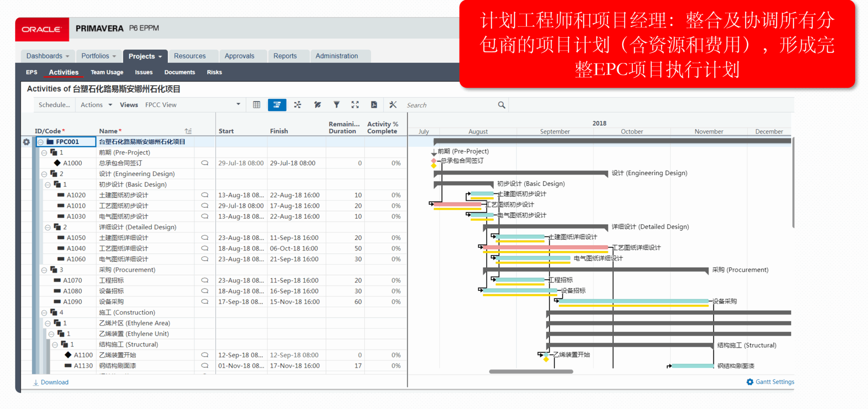Click the search magnifier icon
The width and height of the screenshot is (868, 409).
[x=501, y=105]
